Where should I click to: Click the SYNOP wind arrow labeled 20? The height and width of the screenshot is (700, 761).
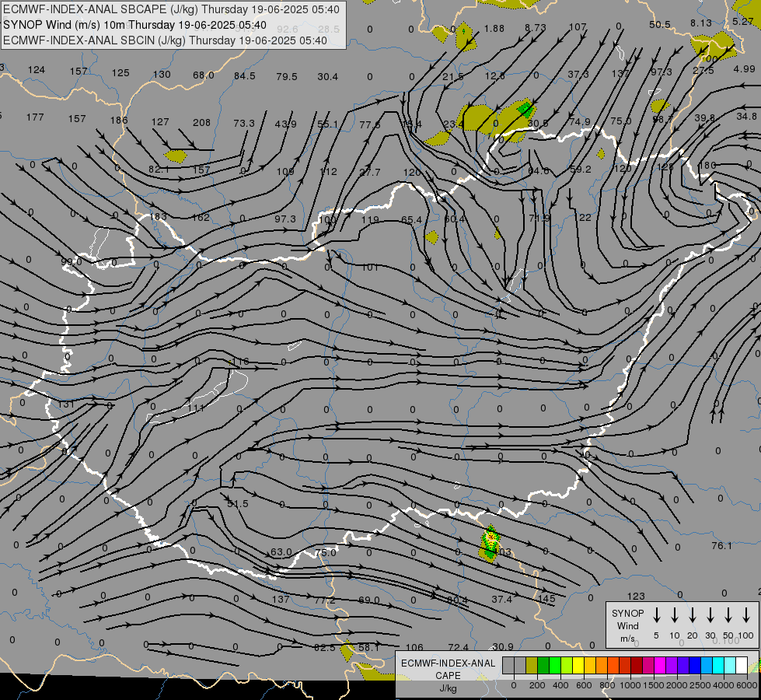click(693, 615)
